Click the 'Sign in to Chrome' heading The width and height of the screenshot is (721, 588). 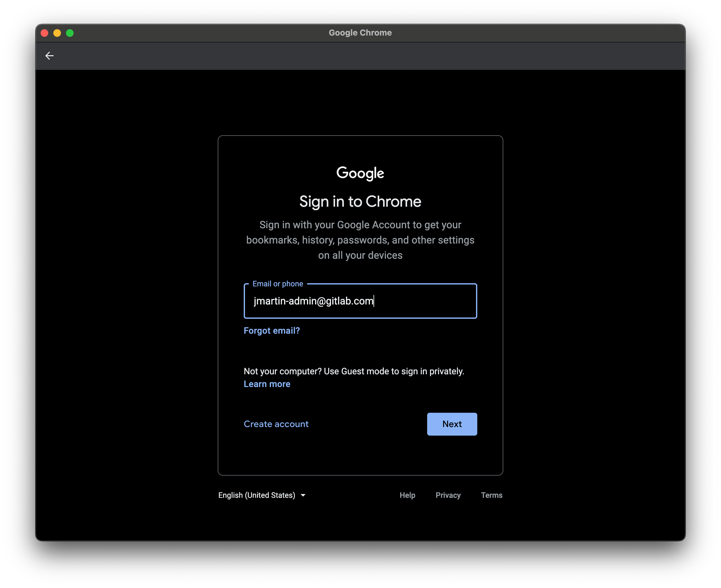pos(360,202)
